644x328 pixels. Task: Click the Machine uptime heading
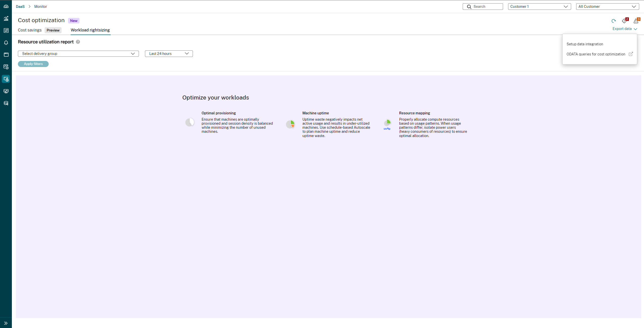coord(315,113)
